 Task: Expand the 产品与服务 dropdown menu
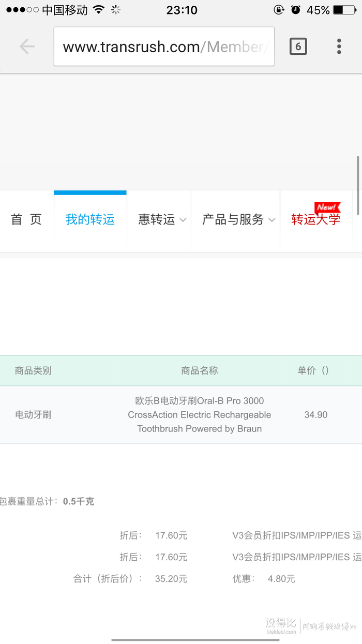pyautogui.click(x=238, y=220)
